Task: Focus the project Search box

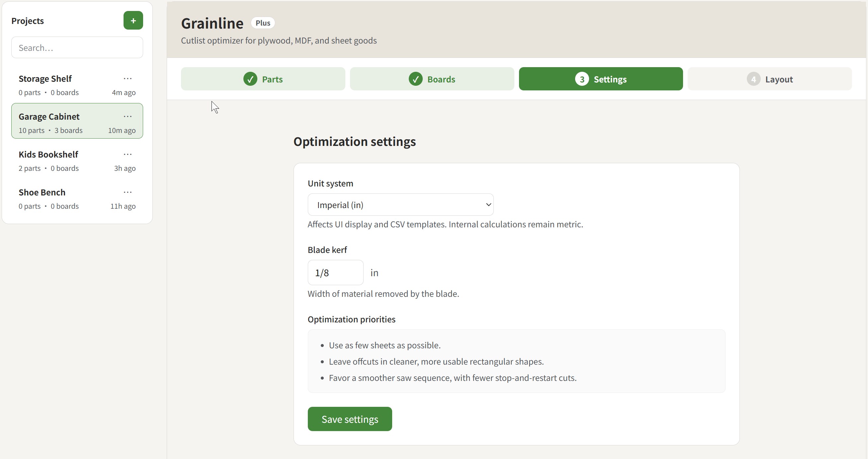Action: click(x=77, y=48)
